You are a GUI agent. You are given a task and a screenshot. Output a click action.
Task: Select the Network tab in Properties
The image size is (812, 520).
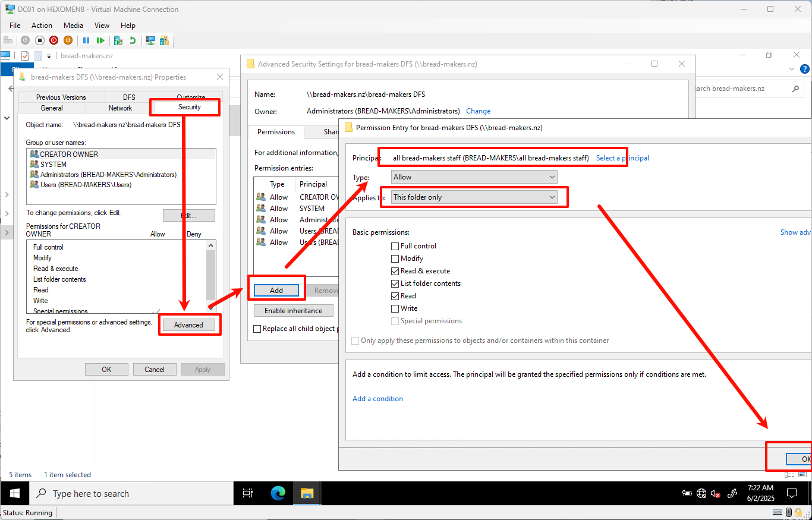click(120, 108)
